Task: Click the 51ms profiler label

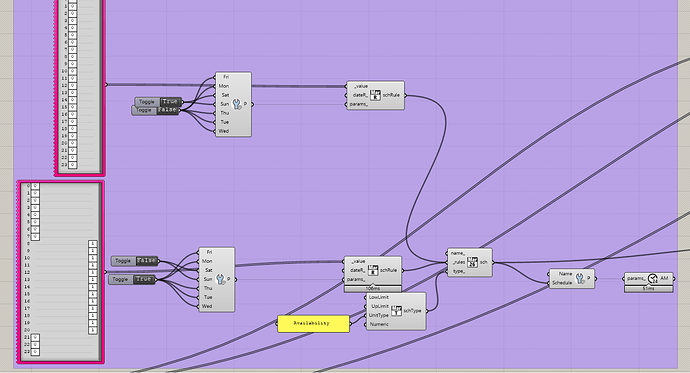Action: [649, 289]
